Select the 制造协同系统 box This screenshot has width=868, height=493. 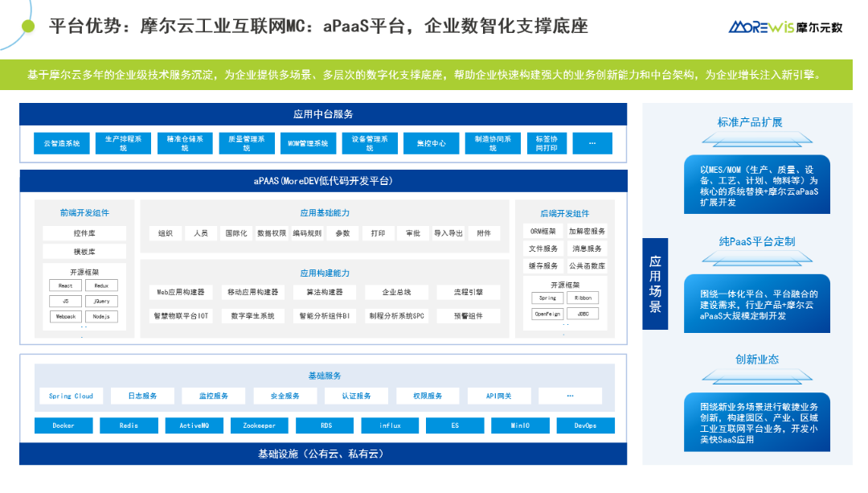[492, 143]
